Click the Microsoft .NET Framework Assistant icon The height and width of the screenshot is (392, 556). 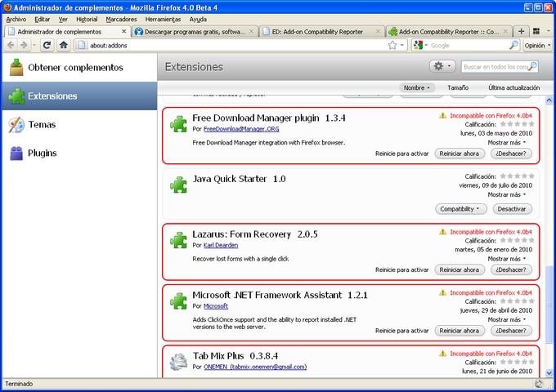[178, 301]
